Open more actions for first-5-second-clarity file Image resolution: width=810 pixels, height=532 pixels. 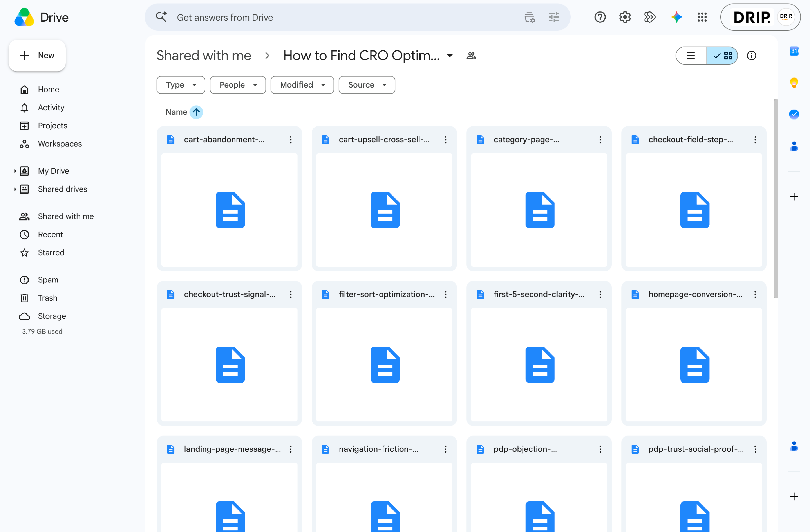600,294
